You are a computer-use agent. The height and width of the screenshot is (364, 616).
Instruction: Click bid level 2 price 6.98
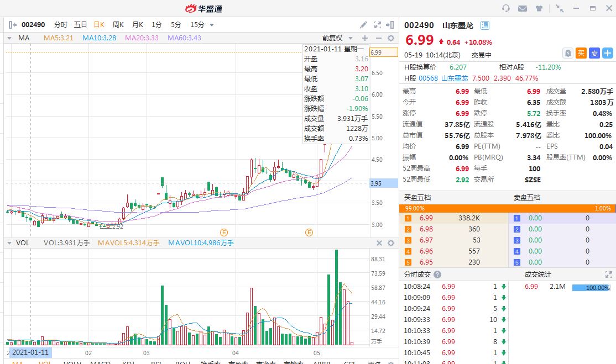(x=426, y=229)
